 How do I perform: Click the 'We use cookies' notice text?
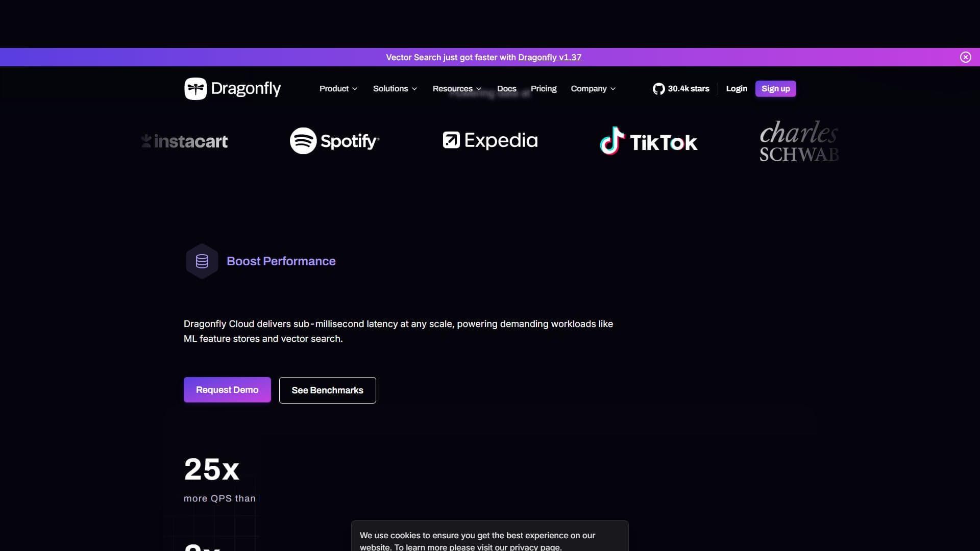(478, 541)
